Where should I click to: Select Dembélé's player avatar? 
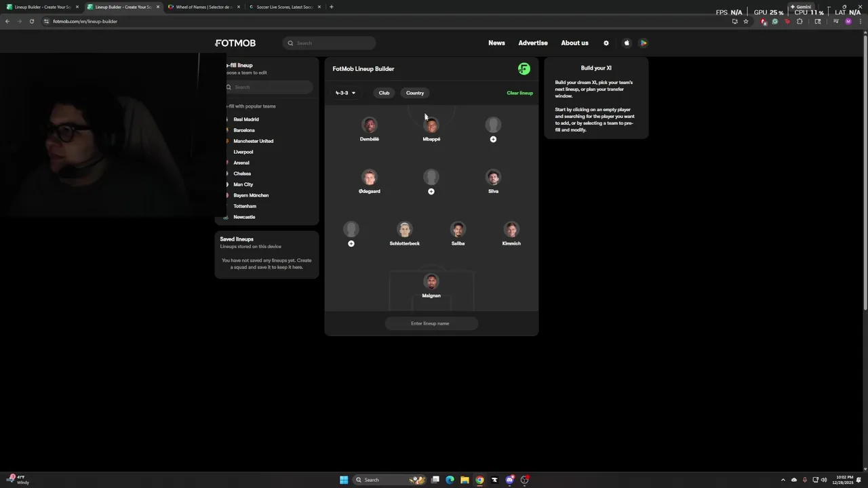370,125
